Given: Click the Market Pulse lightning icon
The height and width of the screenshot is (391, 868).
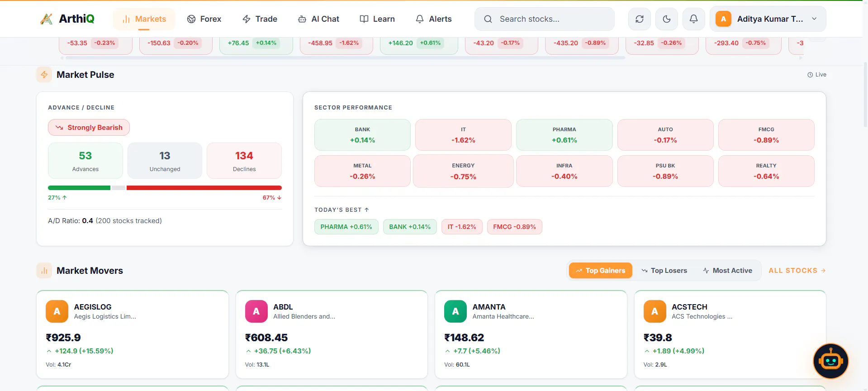Looking at the screenshot, I should click(44, 75).
